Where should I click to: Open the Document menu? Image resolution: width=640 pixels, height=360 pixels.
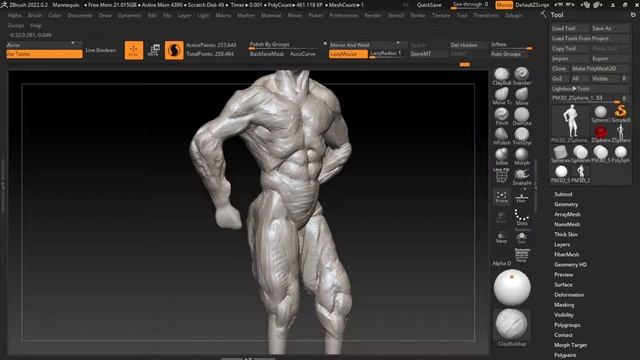80,15
